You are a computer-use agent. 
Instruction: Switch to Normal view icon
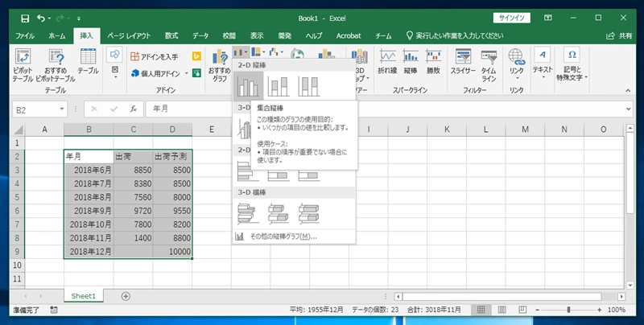click(481, 310)
